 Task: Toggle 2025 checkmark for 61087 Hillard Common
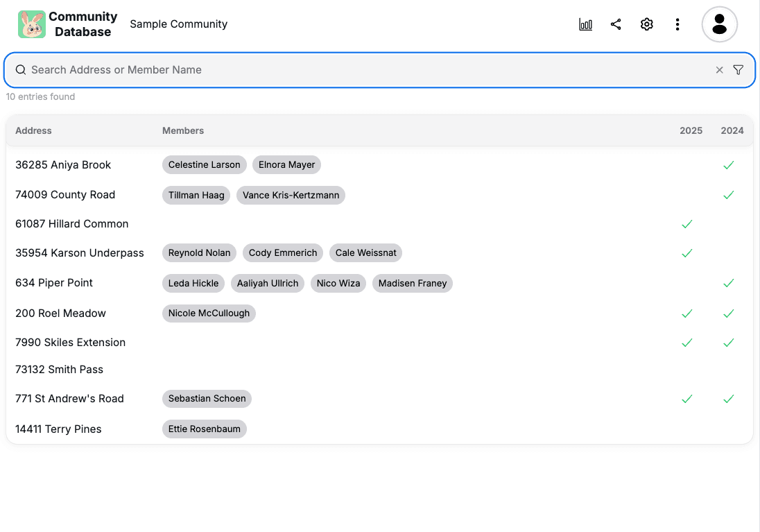coord(686,224)
